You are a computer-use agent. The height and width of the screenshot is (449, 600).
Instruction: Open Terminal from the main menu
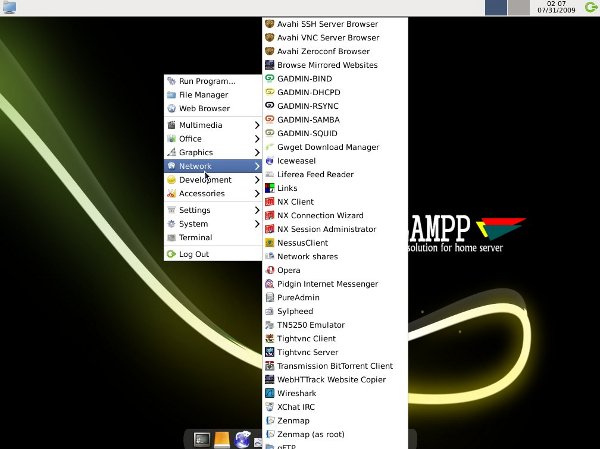[213, 237]
